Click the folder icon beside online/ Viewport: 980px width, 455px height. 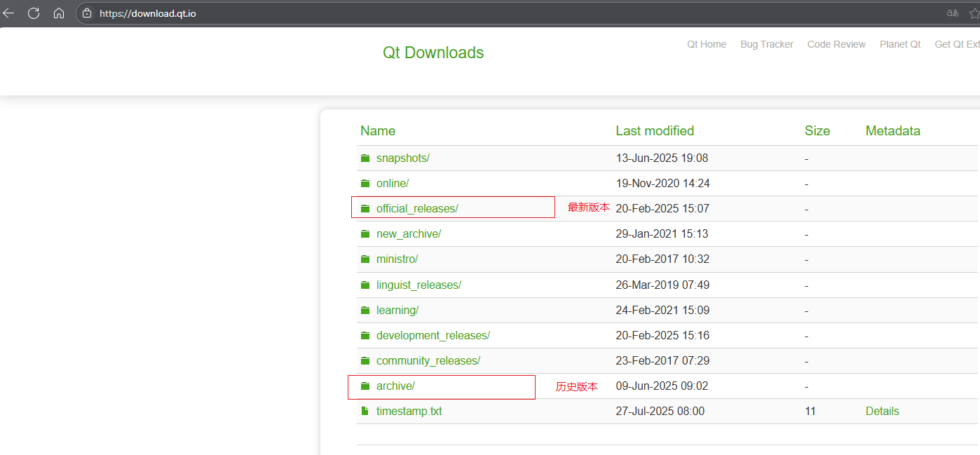coord(365,184)
